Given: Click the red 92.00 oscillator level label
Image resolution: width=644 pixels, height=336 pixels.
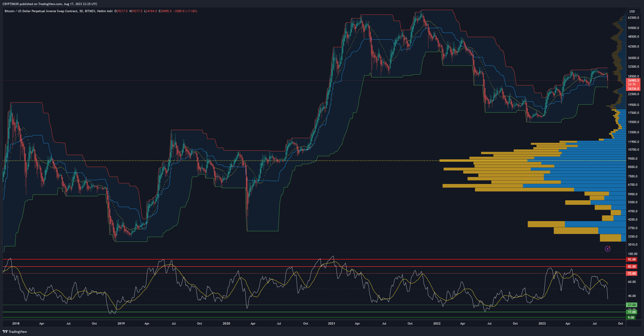Looking at the screenshot, I should tap(632, 259).
